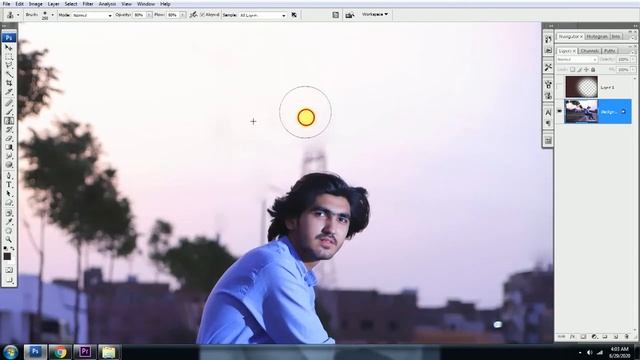Open File Explorer from the taskbar
This screenshot has height=360, width=640.
(109, 352)
